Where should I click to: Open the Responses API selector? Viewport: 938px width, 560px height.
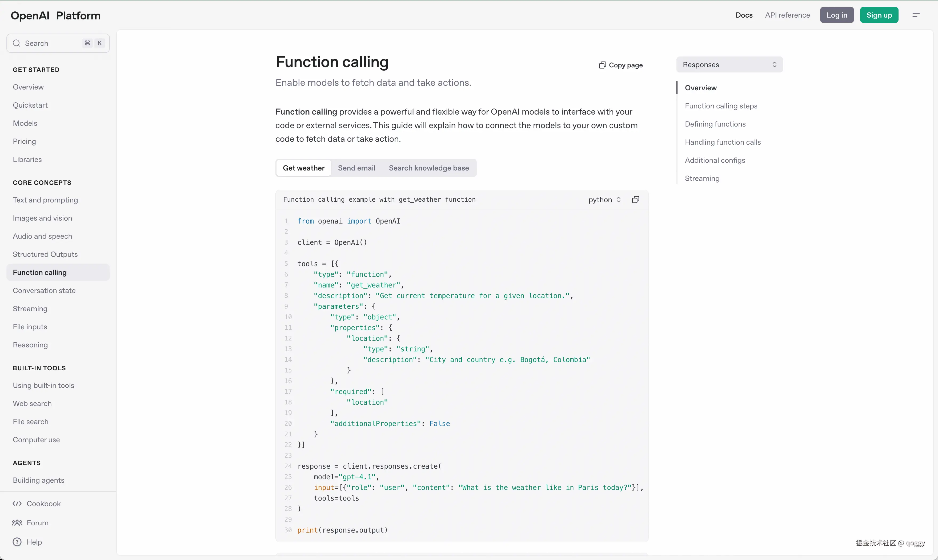pos(729,64)
